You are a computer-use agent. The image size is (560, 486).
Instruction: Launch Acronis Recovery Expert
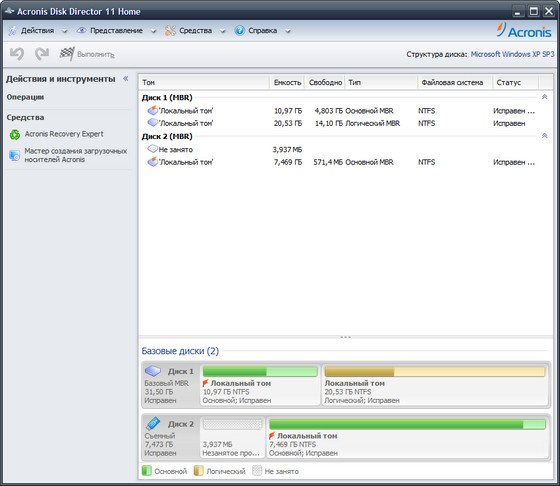tap(64, 134)
